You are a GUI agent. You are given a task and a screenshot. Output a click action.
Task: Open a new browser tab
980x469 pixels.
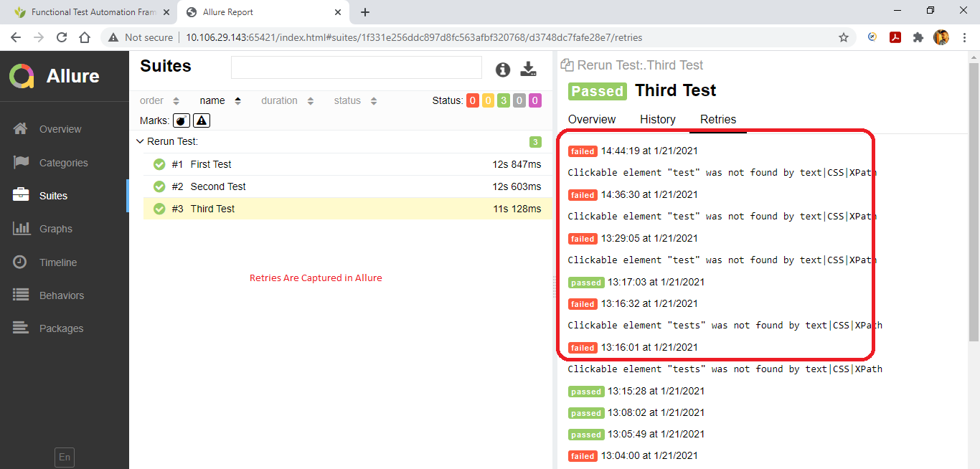tap(365, 12)
